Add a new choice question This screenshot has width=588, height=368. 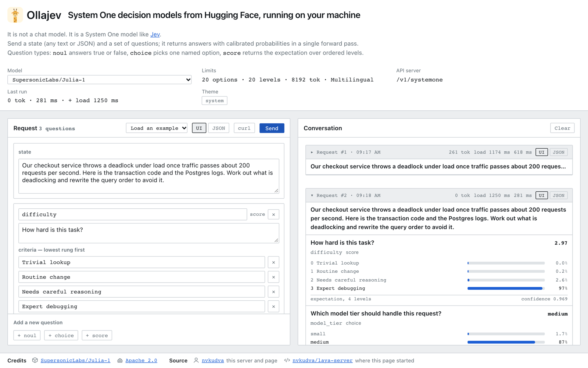pyautogui.click(x=61, y=335)
